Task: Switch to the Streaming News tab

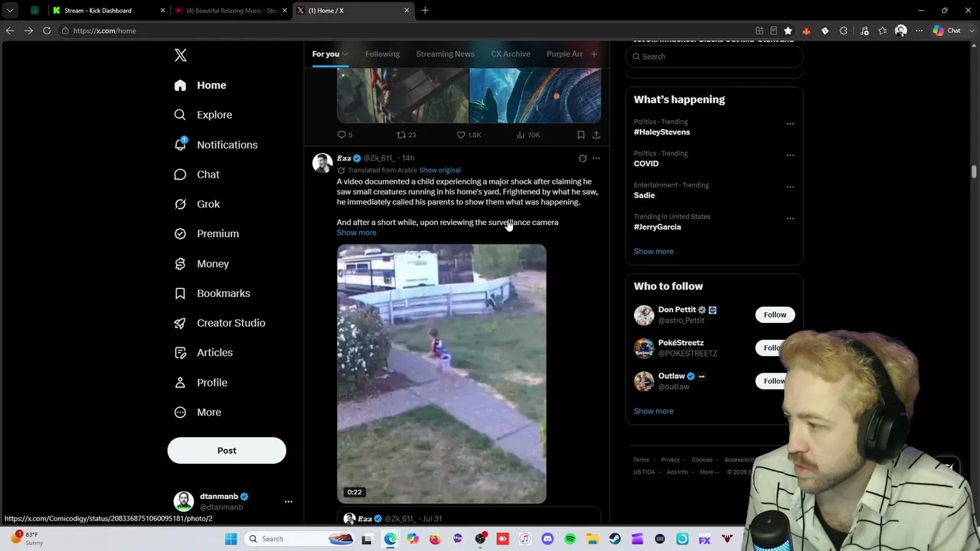Action: click(446, 54)
